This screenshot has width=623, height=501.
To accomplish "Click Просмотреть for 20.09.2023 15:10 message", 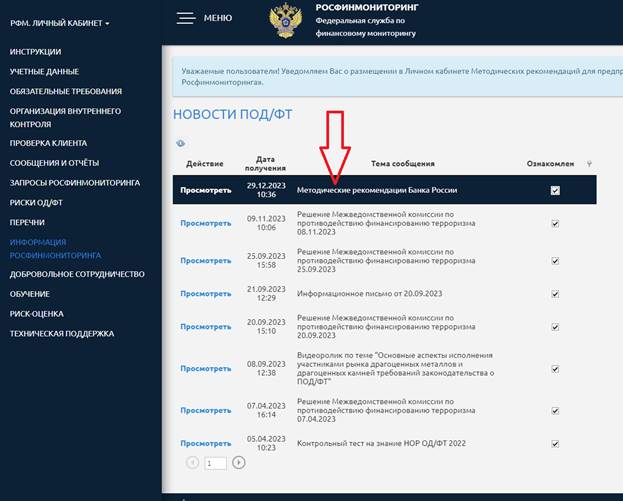I will click(206, 327).
